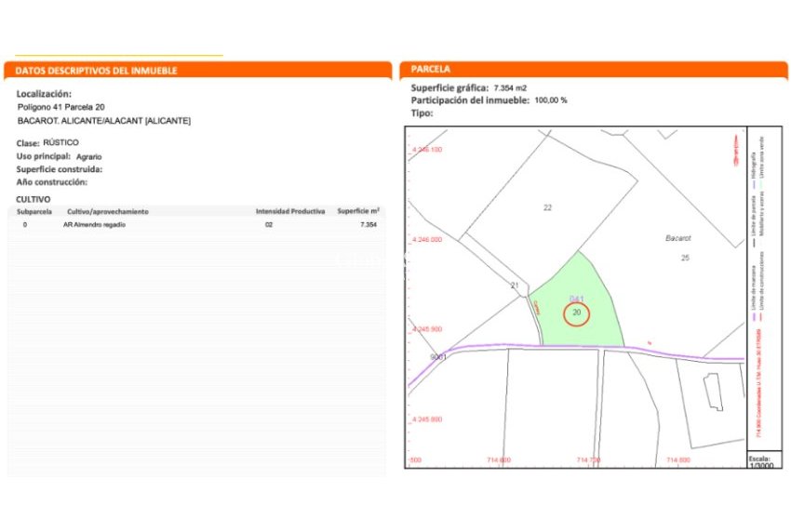Click the 'Bacarot' place name on the map
This screenshot has height=532, width=791.
(677, 238)
